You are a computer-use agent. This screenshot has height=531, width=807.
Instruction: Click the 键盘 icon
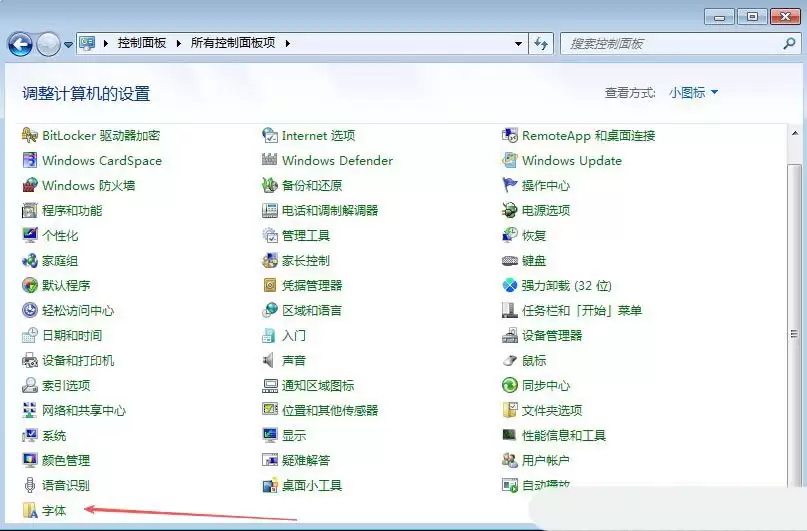[510, 260]
